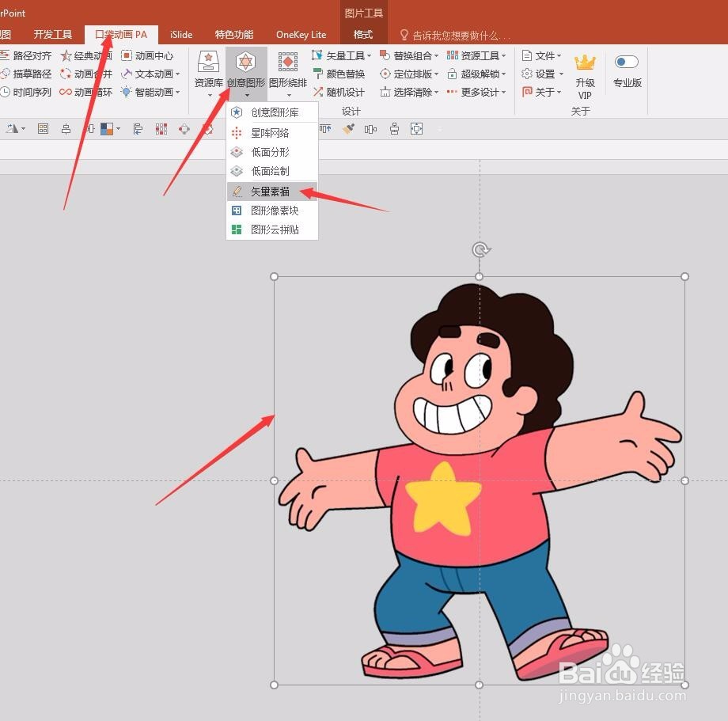Click the four-square grid icon in toolbar
728x721 pixels.
(44, 129)
